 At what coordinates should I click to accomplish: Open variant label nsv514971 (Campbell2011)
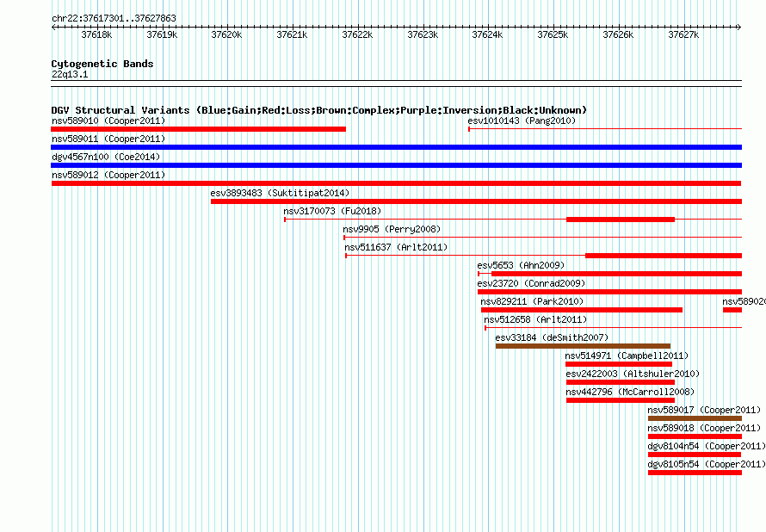(x=627, y=356)
